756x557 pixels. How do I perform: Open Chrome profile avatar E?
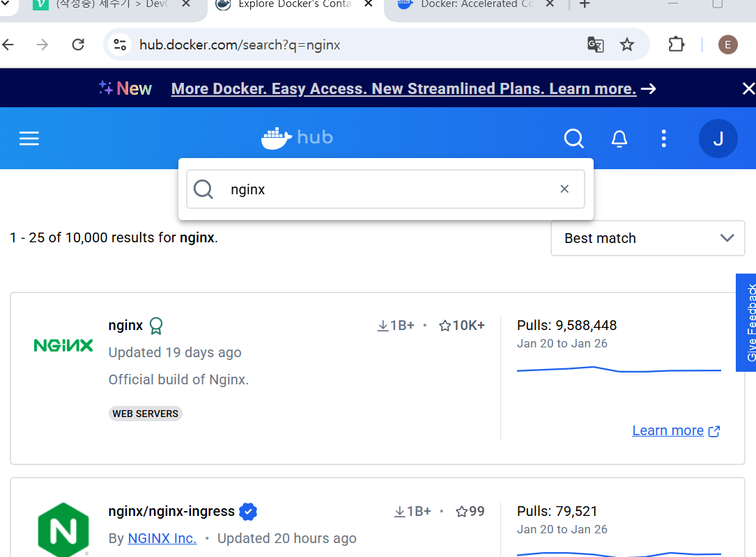(x=727, y=45)
